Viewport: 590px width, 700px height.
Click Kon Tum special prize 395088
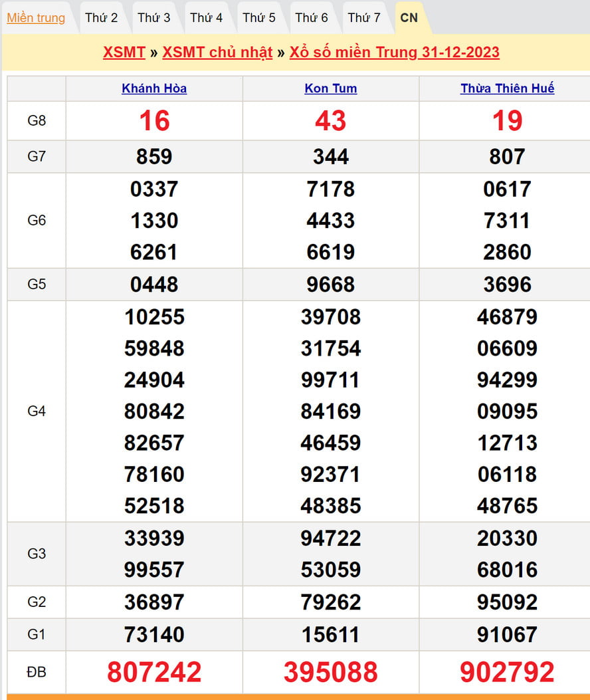[x=330, y=672]
